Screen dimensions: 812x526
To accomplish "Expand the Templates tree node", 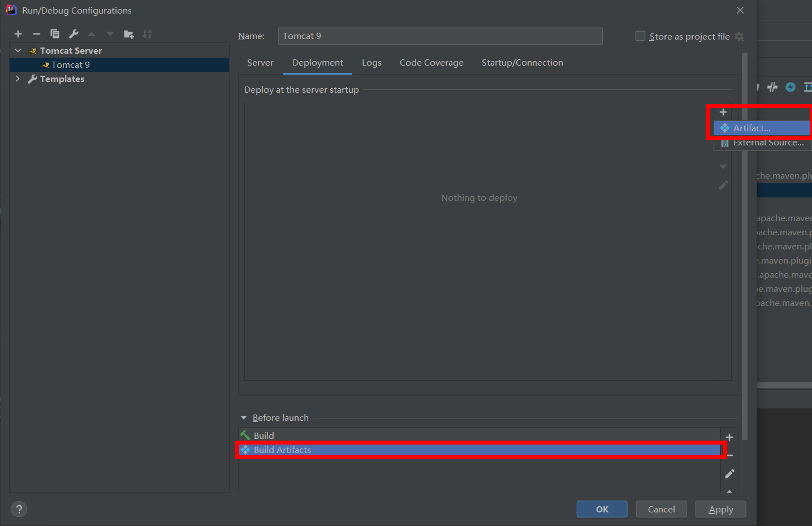I will tap(18, 79).
